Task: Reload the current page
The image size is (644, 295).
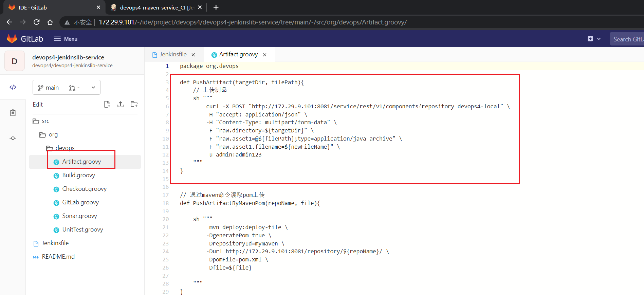Action: tap(36, 22)
